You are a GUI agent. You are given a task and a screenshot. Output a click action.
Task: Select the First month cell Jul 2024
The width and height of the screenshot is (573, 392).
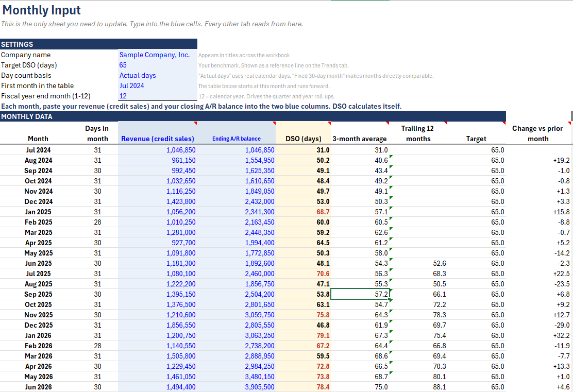(158, 86)
